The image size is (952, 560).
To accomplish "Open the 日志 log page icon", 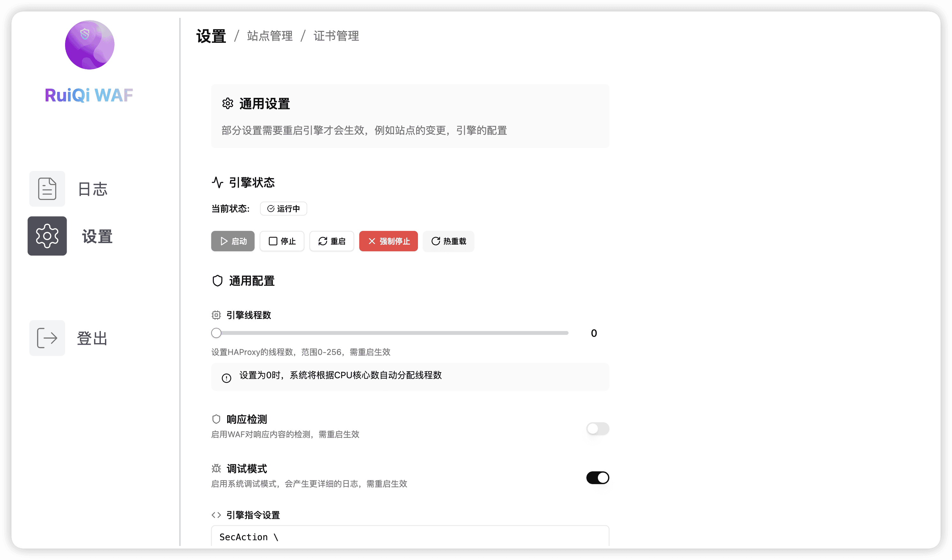I will point(47,188).
